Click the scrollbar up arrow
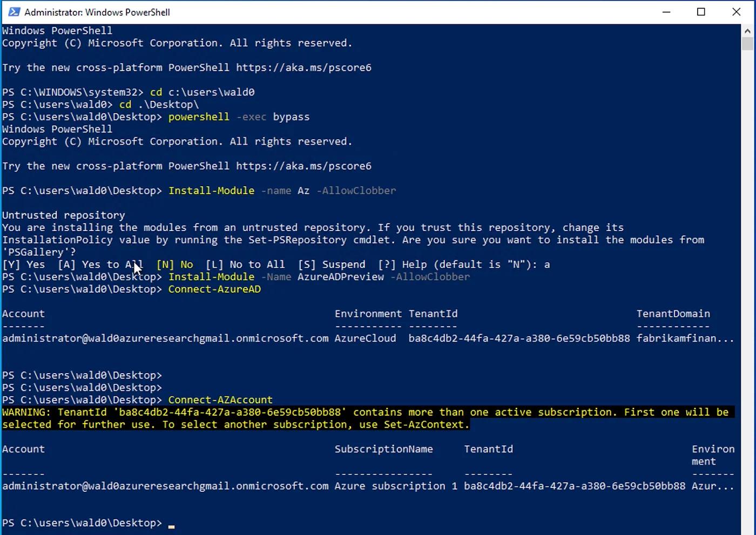 click(747, 31)
